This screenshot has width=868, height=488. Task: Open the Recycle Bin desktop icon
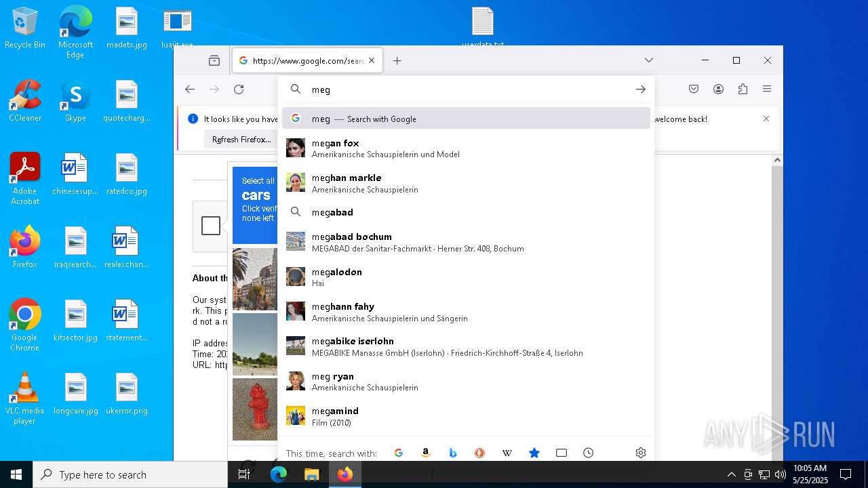(25, 28)
